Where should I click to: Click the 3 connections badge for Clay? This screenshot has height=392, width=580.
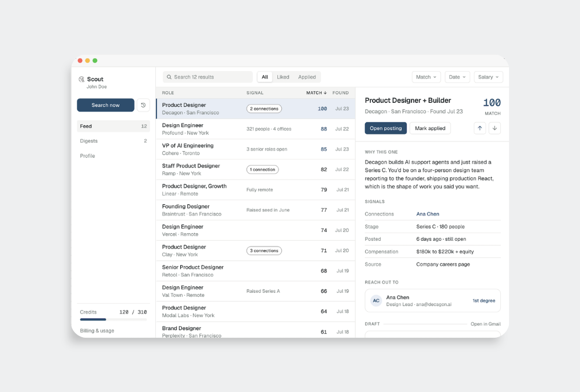[264, 251]
